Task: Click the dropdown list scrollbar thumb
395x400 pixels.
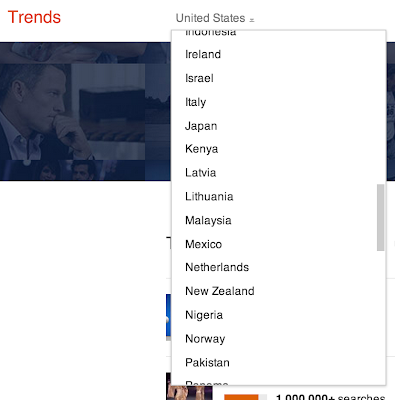Action: [380, 217]
